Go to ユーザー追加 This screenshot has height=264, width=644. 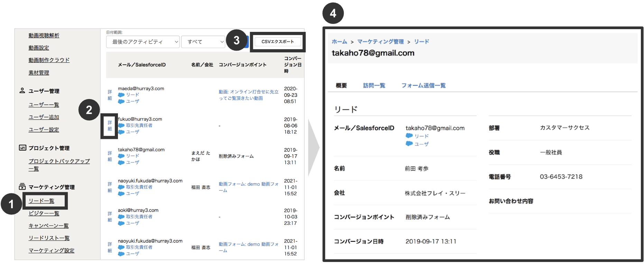(x=44, y=117)
